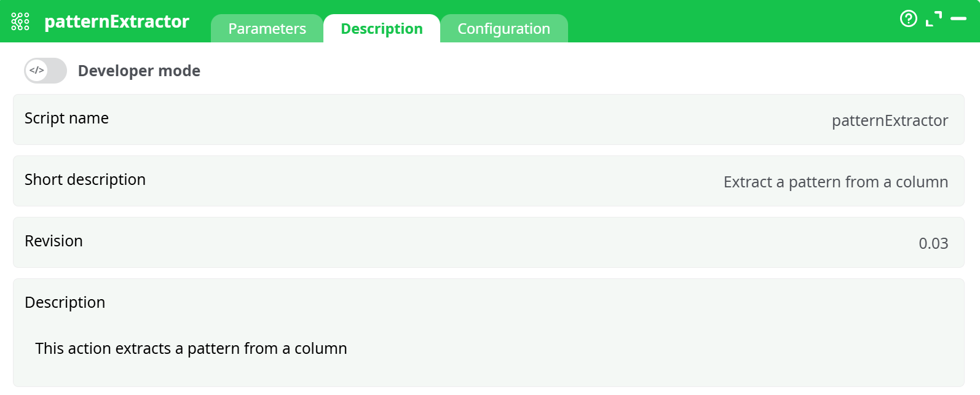Image resolution: width=980 pixels, height=395 pixels.
Task: Click the Short description label
Action: 85,180
